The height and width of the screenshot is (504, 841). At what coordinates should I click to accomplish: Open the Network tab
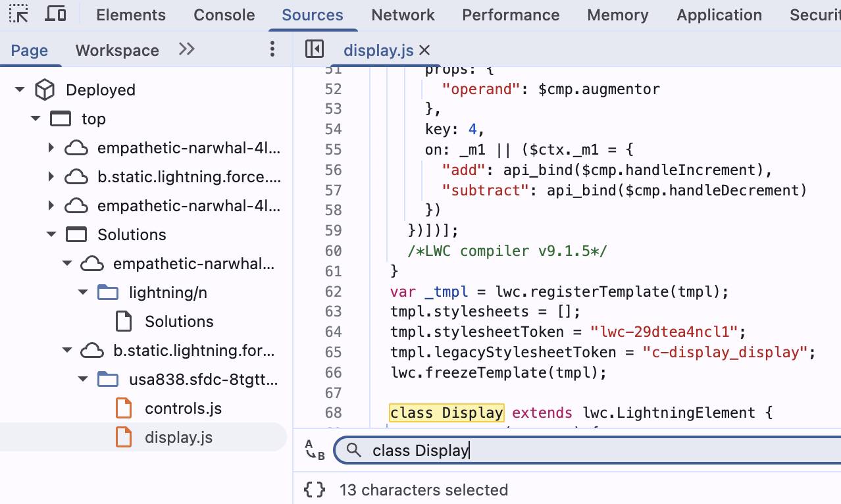[x=403, y=14]
